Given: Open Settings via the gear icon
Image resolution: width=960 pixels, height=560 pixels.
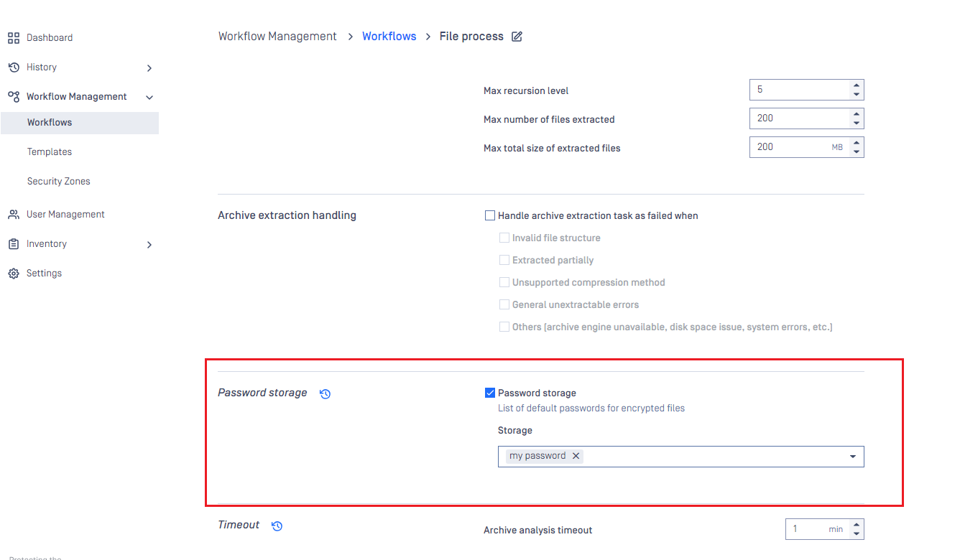Looking at the screenshot, I should tap(14, 274).
